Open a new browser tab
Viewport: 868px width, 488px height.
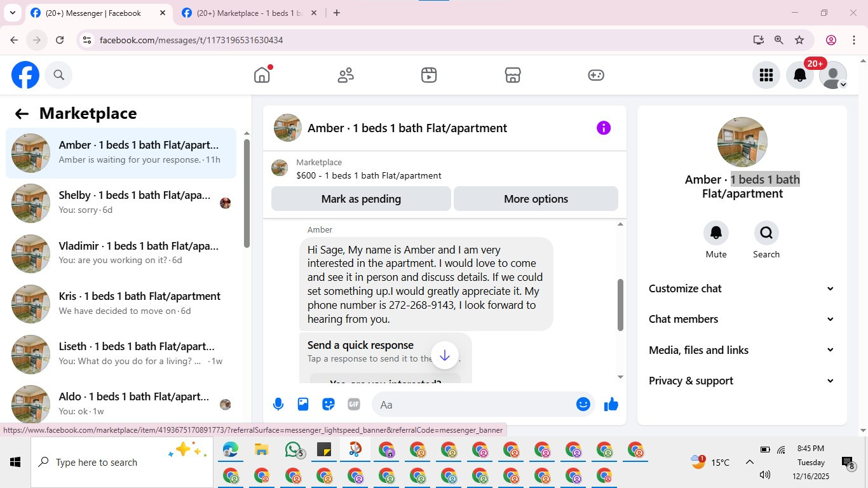pyautogui.click(x=337, y=13)
